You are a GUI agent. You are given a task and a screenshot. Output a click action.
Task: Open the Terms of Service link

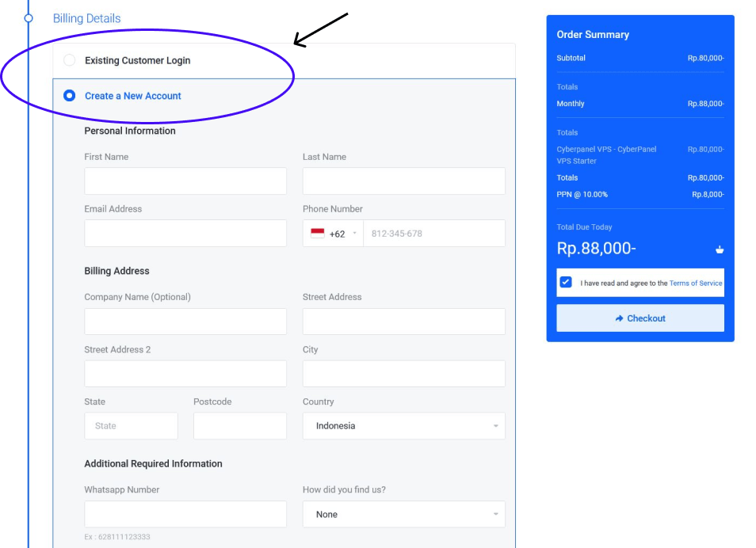pos(695,283)
